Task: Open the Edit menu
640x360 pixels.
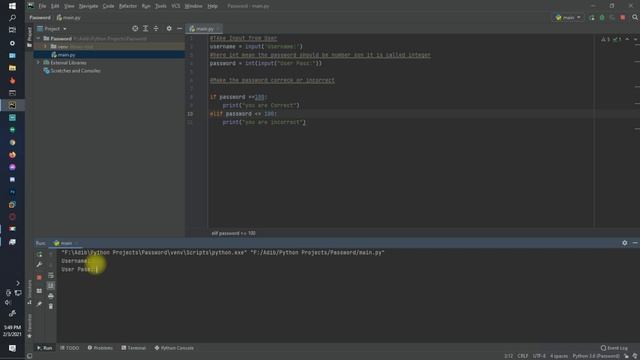Action: click(x=55, y=6)
